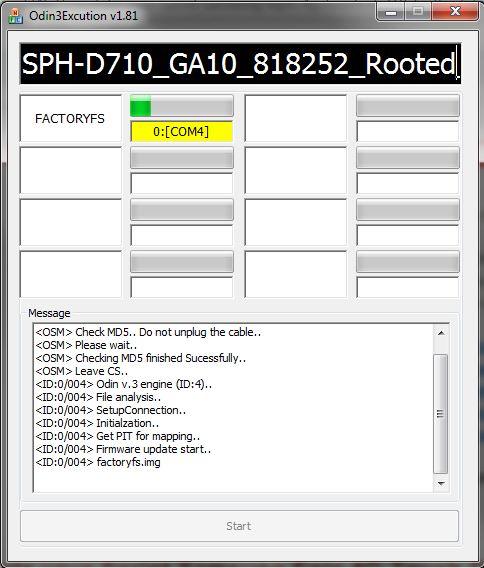
Task: Click the empty progress bar in top-right slot
Action: point(408,106)
